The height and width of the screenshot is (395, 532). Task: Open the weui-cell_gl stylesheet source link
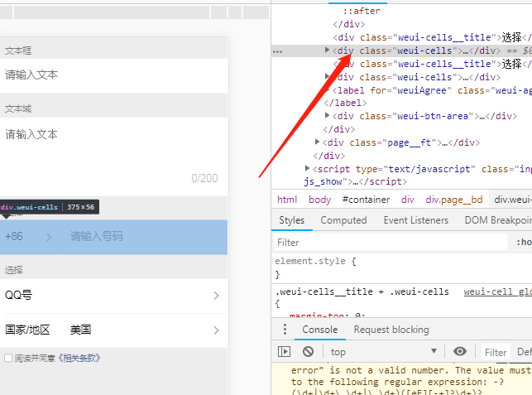point(497,292)
